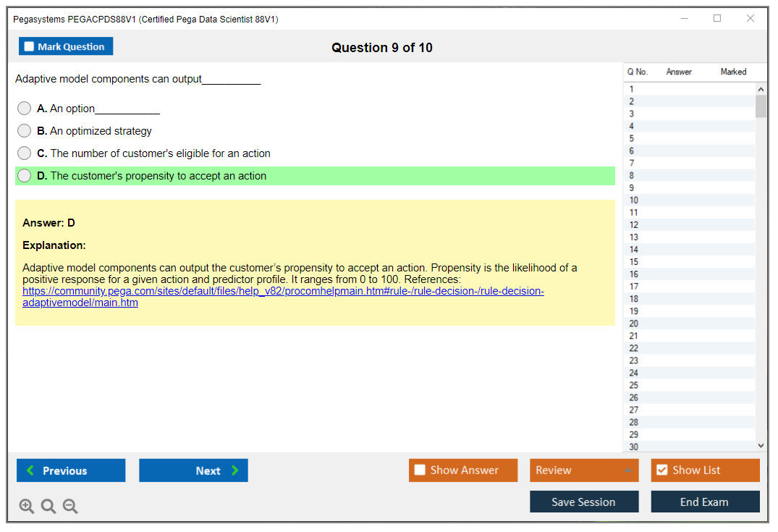Select answer A radio button
Screen dimensions: 778x532
pos(24,109)
